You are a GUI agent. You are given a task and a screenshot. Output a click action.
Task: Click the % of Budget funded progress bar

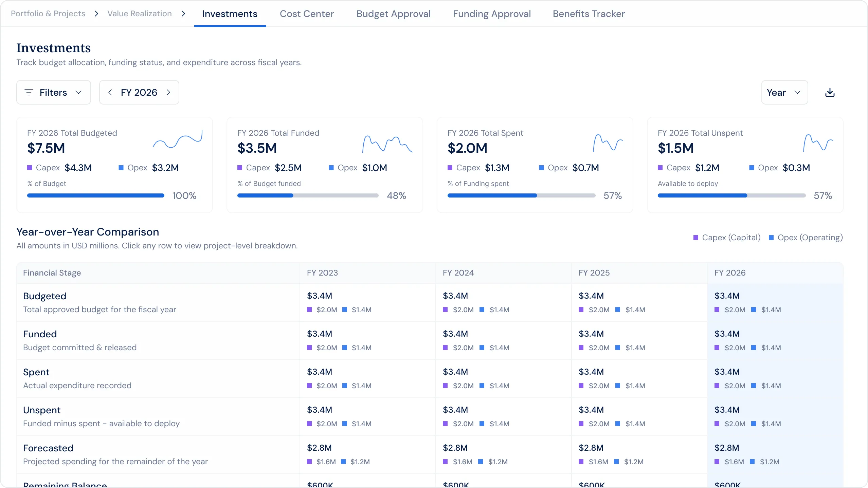(308, 195)
